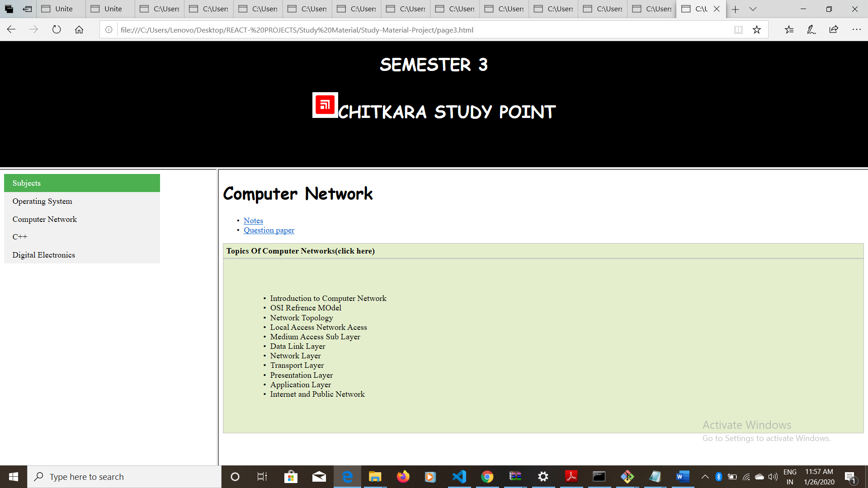Switch to the second Unite tab

point(110,9)
